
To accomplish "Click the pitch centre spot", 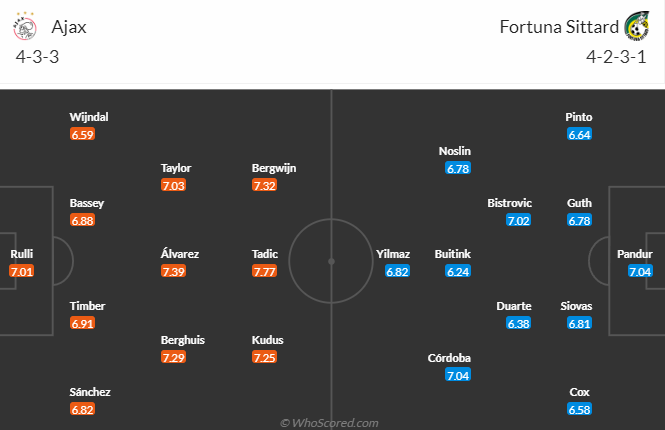I will (332, 262).
